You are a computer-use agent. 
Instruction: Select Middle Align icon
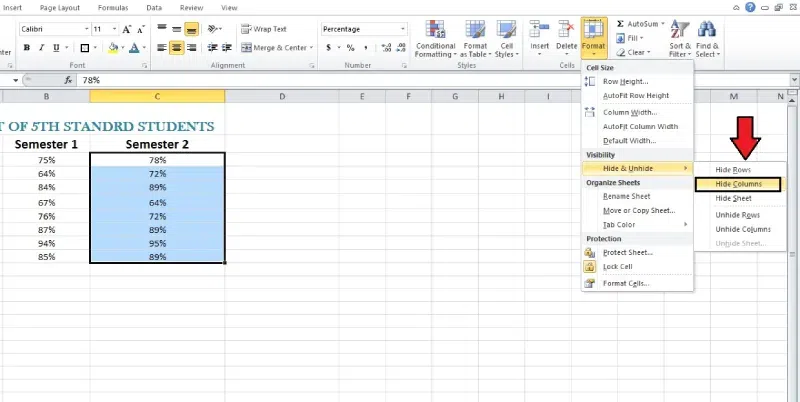(x=177, y=29)
